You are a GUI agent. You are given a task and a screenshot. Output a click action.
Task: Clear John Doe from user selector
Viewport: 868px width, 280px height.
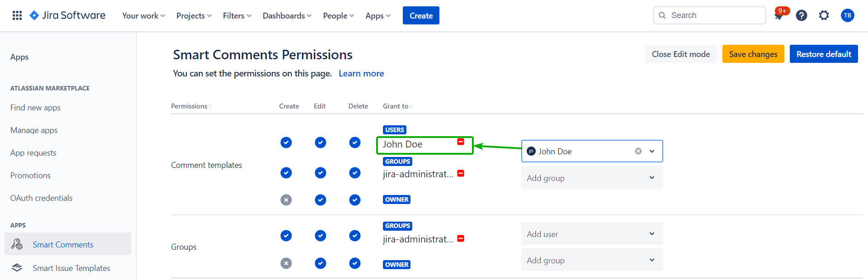click(638, 151)
